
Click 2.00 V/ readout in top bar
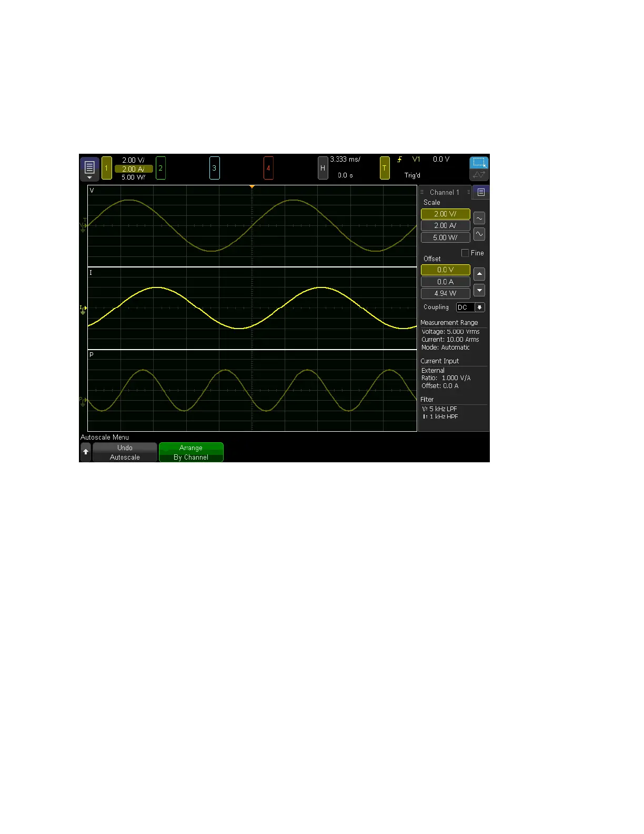click(x=133, y=160)
